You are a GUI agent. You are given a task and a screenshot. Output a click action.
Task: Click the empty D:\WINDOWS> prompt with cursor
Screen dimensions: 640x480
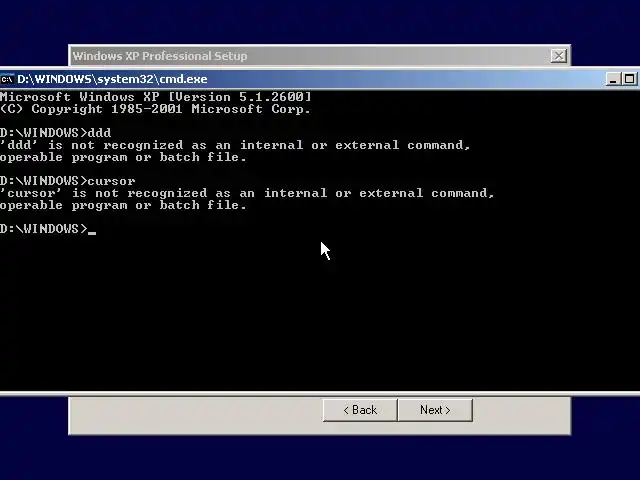pyautogui.click(x=48, y=229)
